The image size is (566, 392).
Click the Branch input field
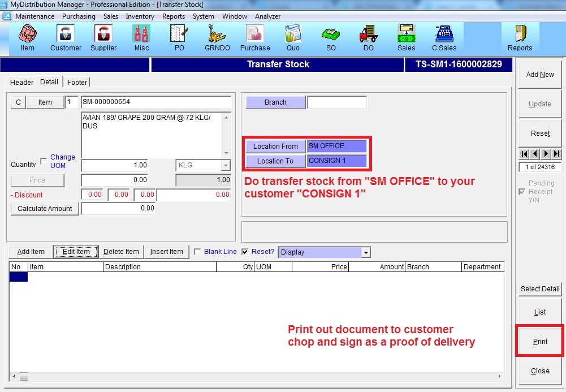point(337,102)
